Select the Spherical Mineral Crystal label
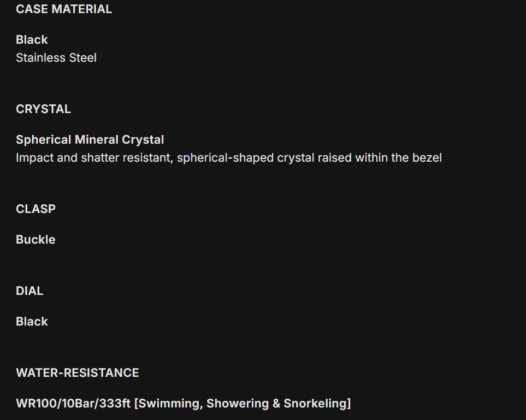 90,139
